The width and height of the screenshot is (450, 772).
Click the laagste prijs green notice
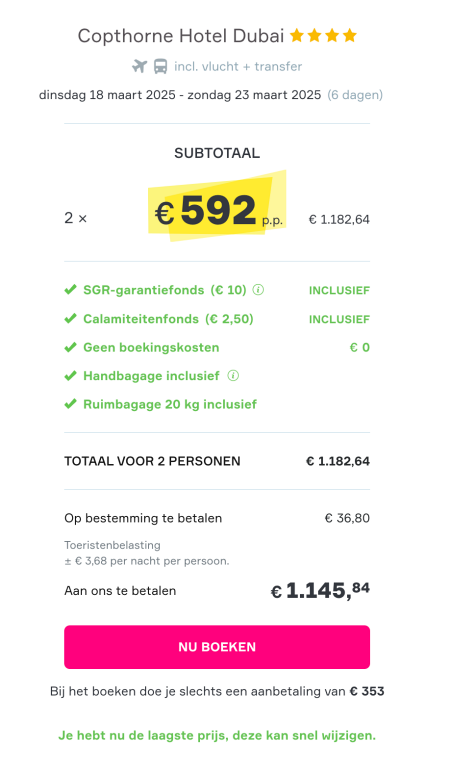coord(217,736)
